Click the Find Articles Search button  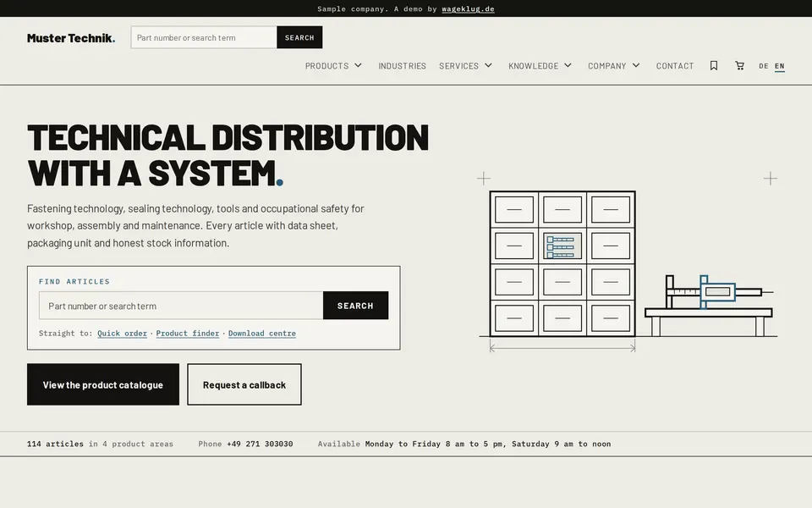point(355,306)
